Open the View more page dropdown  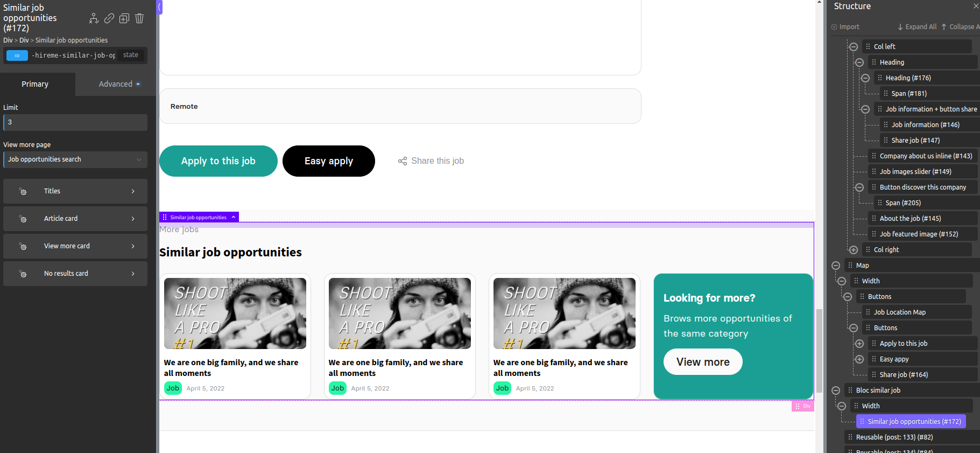[75, 159]
